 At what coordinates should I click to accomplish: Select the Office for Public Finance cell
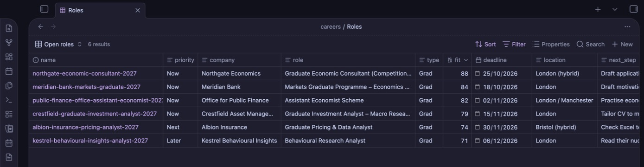[x=239, y=100]
